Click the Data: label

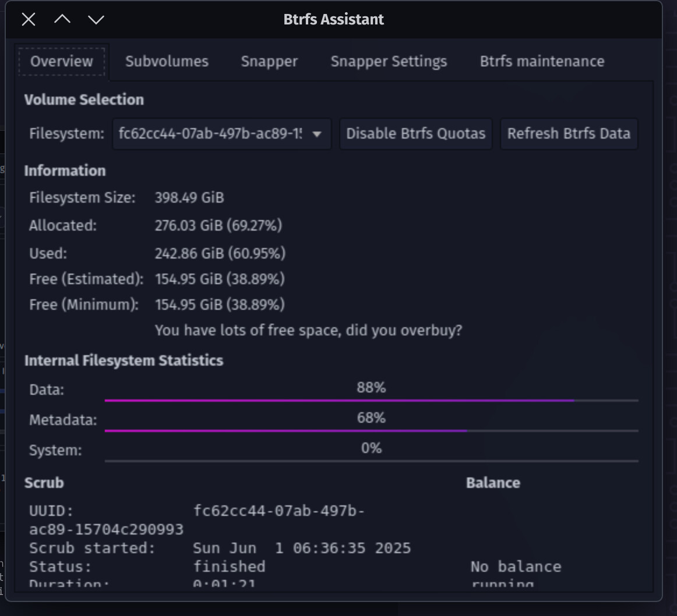47,390
